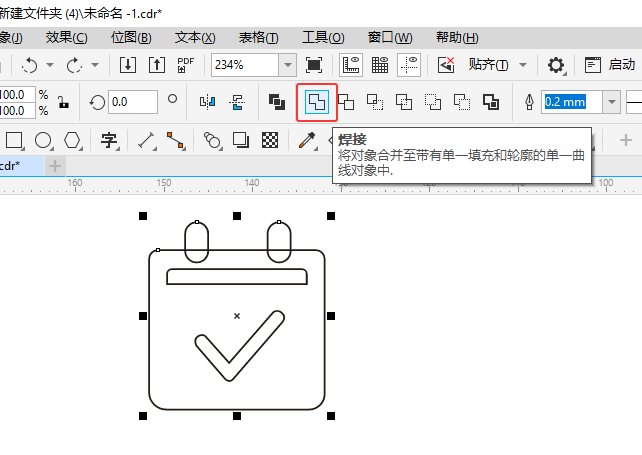Toggle the Show grid icon
The width and height of the screenshot is (642, 455).
[380, 65]
